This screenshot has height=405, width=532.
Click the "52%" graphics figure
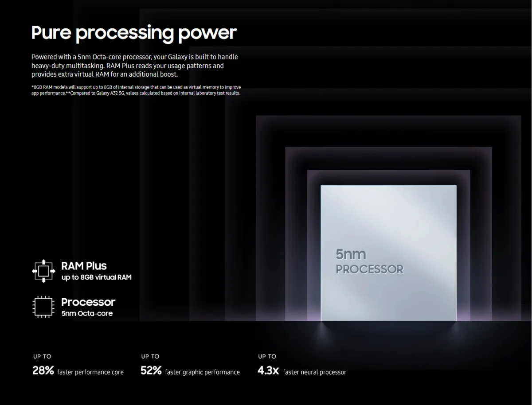tap(151, 371)
